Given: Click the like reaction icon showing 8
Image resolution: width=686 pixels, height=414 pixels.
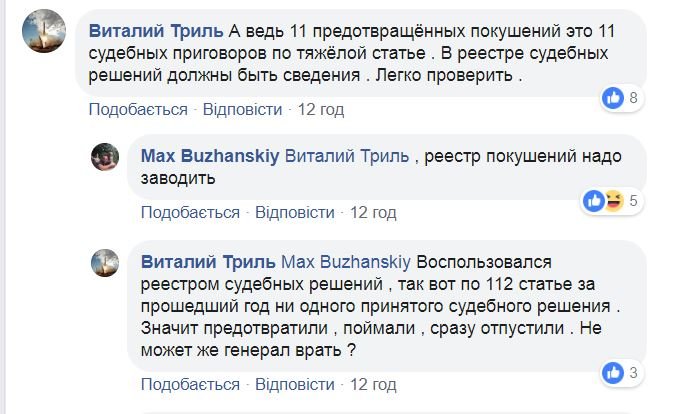Looking at the screenshot, I should pyautogui.click(x=614, y=98).
